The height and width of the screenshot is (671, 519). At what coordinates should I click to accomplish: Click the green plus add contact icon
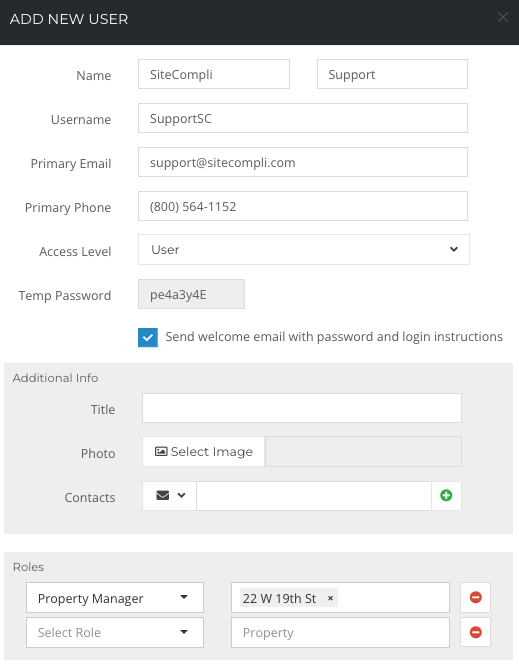(x=446, y=496)
